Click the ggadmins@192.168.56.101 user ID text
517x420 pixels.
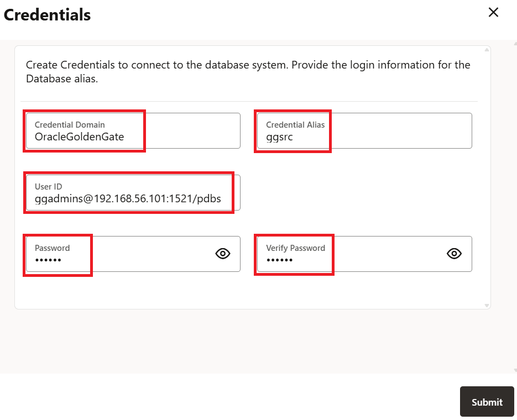click(x=128, y=198)
